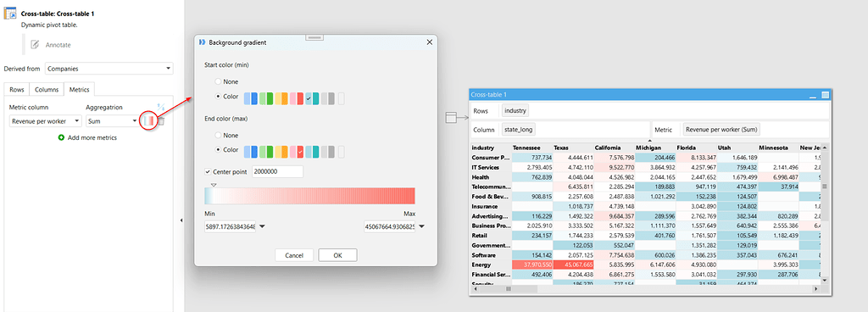
Task: Switch to the Columns tab
Action: (x=47, y=89)
